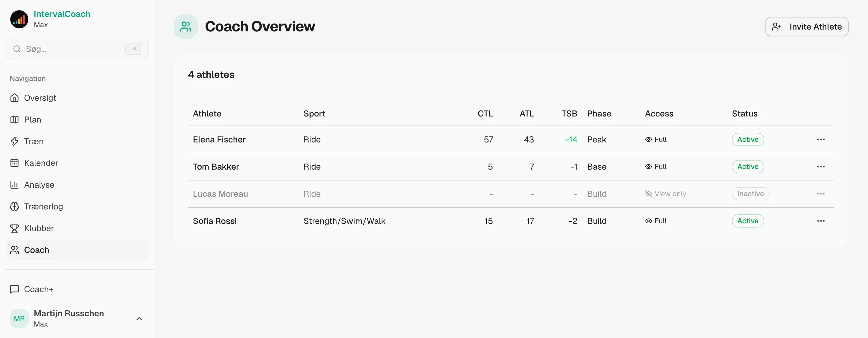Sort by the TSB column header
This screenshot has width=868, height=338.
569,114
